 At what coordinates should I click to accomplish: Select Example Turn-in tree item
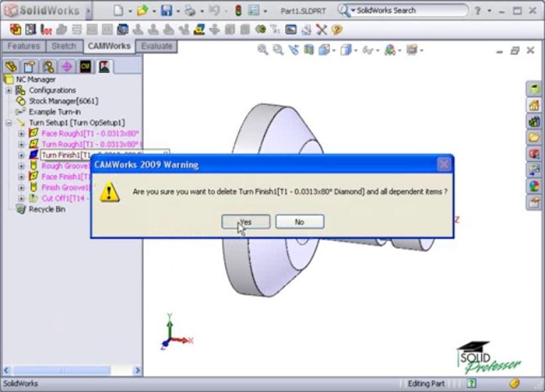(55, 112)
